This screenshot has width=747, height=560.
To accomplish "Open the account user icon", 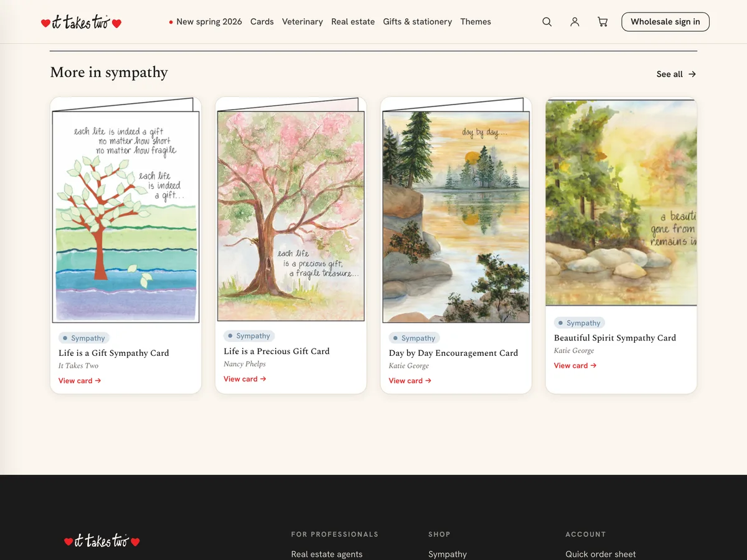I will [x=575, y=22].
